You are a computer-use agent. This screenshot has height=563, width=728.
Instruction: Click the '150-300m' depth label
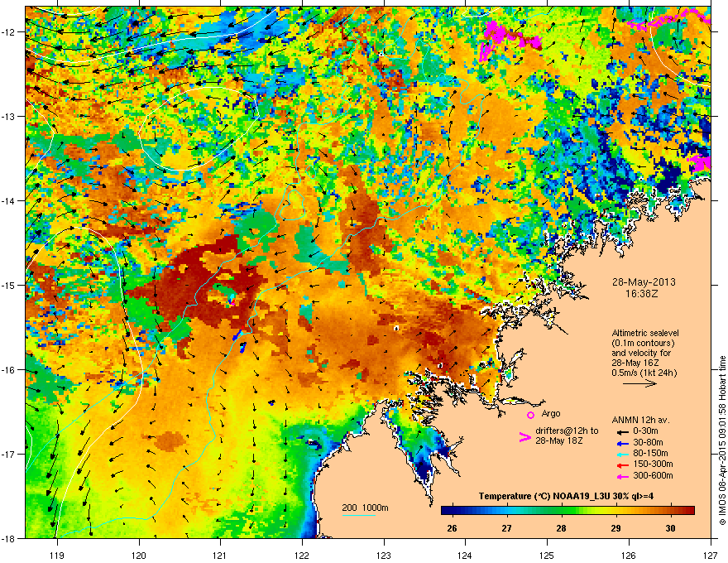point(653,464)
